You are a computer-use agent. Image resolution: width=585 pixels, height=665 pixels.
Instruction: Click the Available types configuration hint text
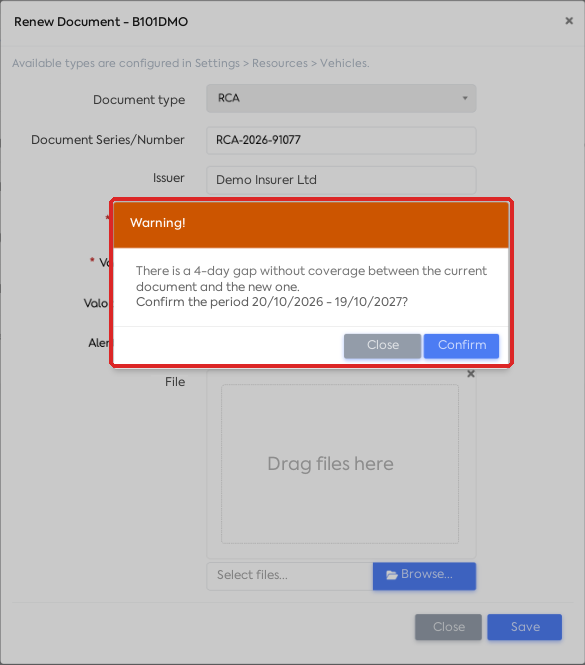pos(190,63)
